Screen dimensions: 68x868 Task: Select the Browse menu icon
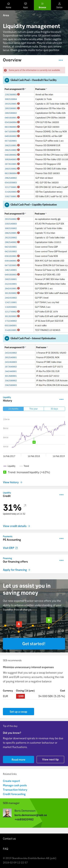point(42,3)
